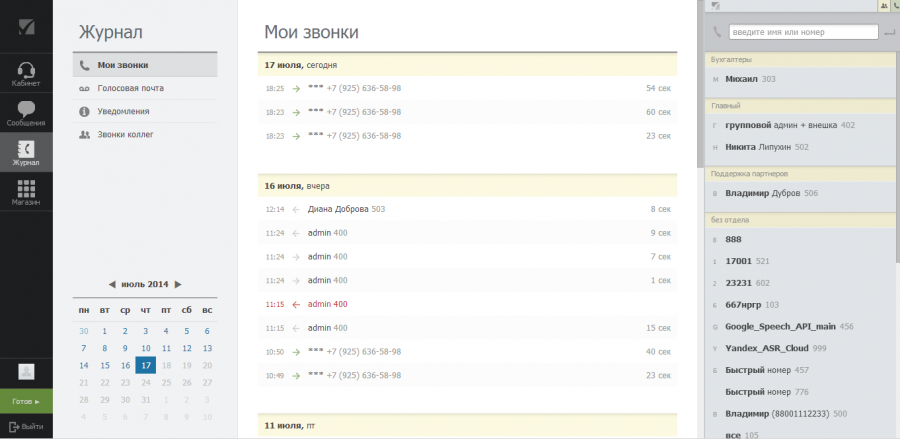This screenshot has height=439, width=900.
Task: Click Выйти to log out
Action: pyautogui.click(x=26, y=426)
